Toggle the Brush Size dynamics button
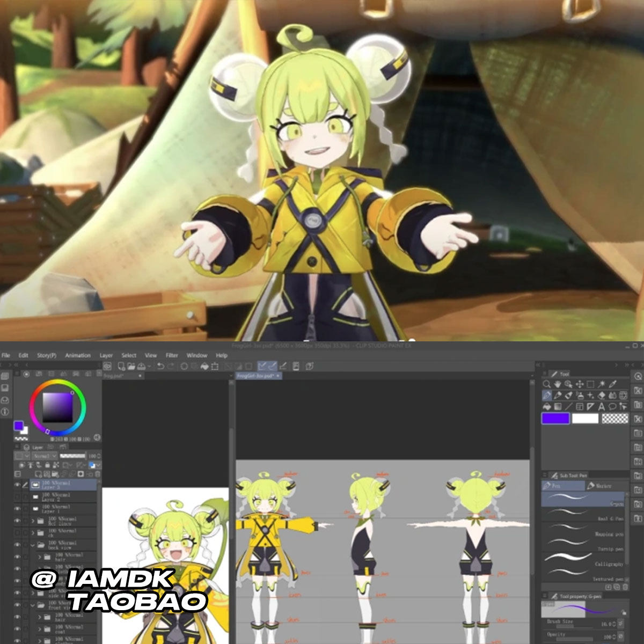644x644 pixels. point(621,624)
